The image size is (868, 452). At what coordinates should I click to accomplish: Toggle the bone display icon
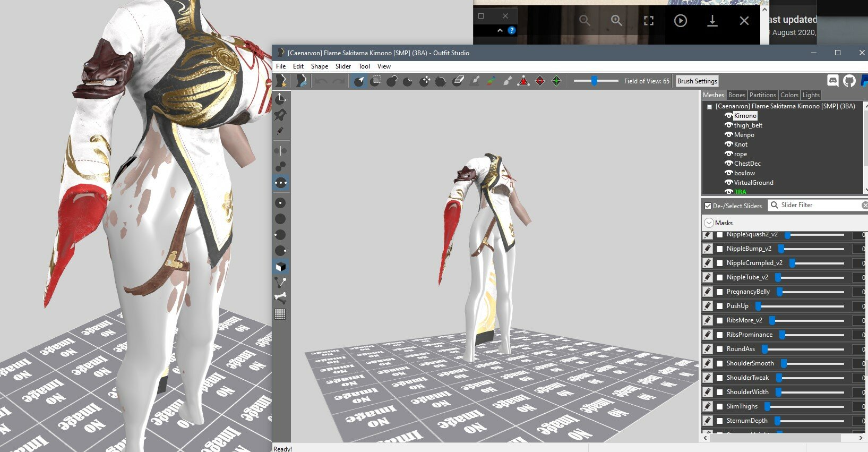tap(280, 299)
